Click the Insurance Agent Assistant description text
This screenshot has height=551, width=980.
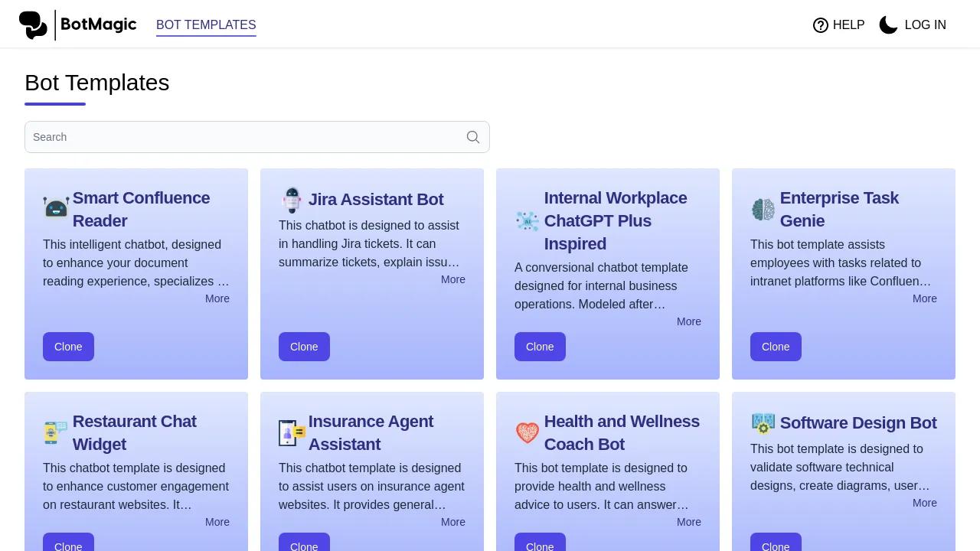click(x=372, y=486)
